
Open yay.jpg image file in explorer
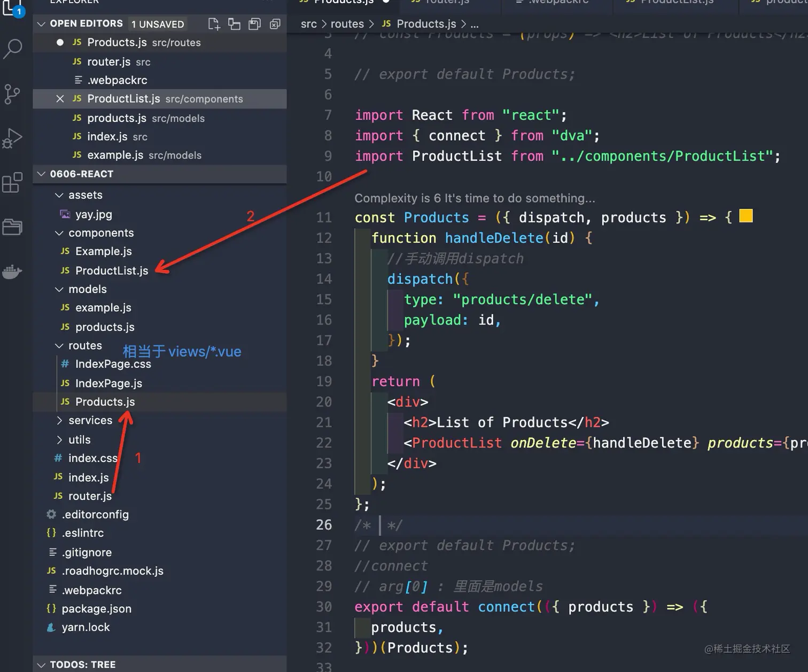160,214
